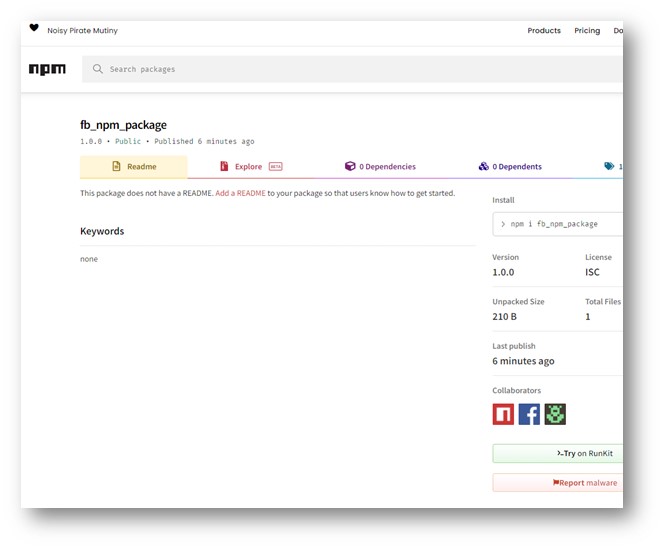Click the Dependents cubes icon
Screen dimensions: 665x550
coord(483,166)
